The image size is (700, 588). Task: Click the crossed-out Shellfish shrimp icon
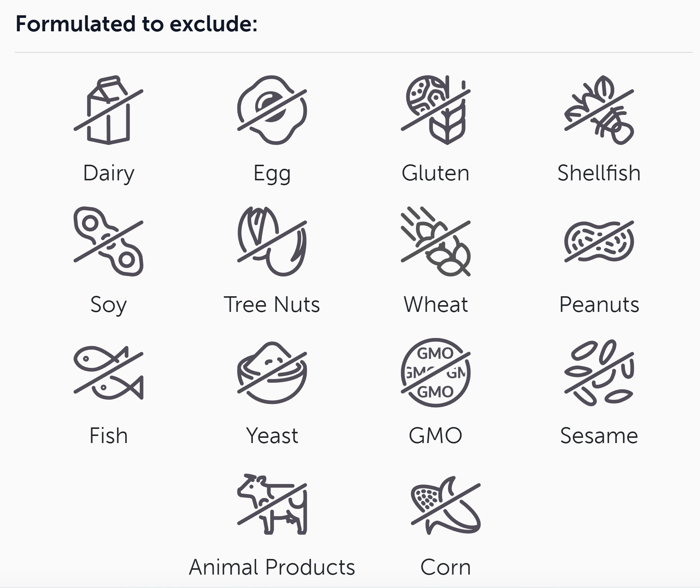pyautogui.click(x=599, y=110)
